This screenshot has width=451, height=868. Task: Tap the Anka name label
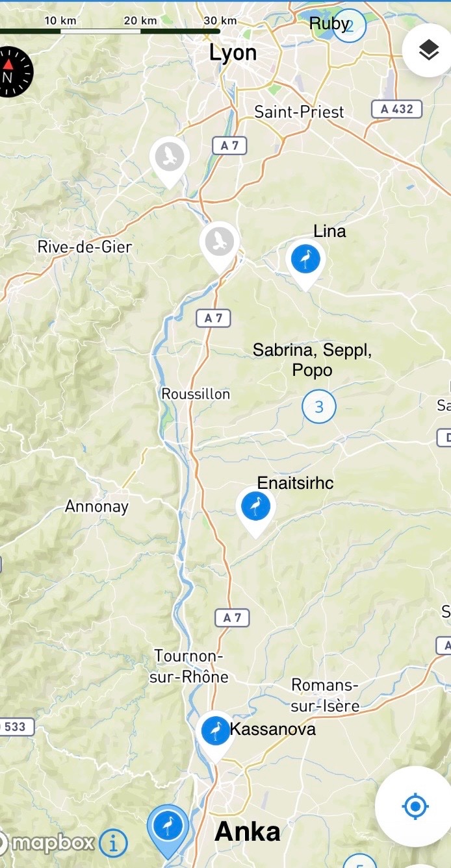[248, 832]
